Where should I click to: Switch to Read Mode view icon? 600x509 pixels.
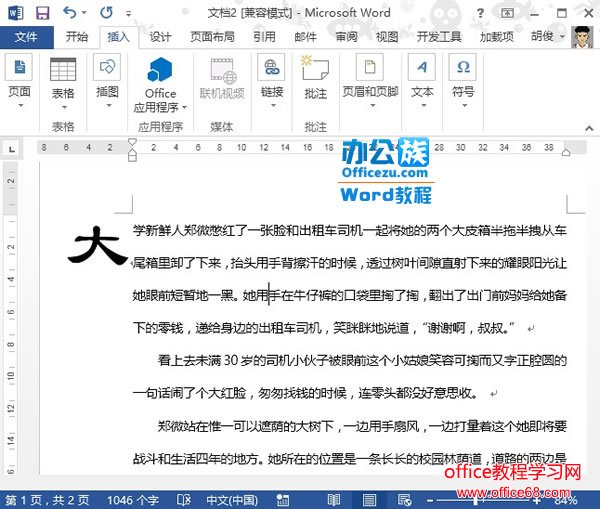coord(334,499)
